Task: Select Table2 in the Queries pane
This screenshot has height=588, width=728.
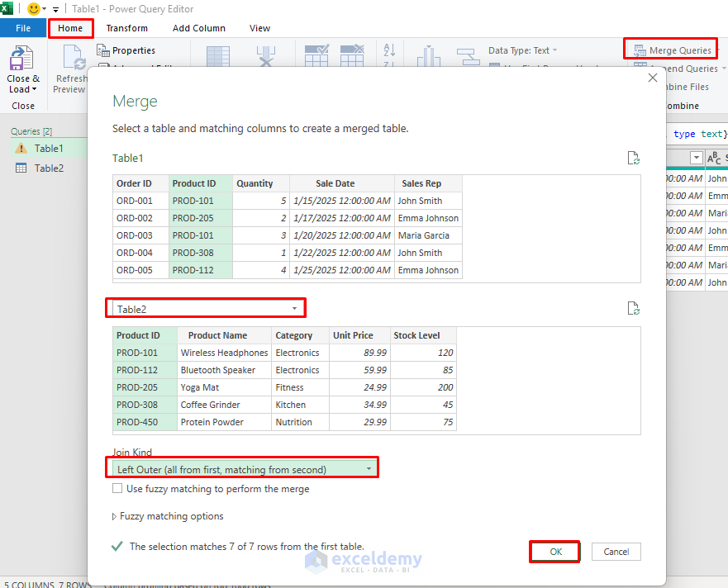Action: pos(49,168)
